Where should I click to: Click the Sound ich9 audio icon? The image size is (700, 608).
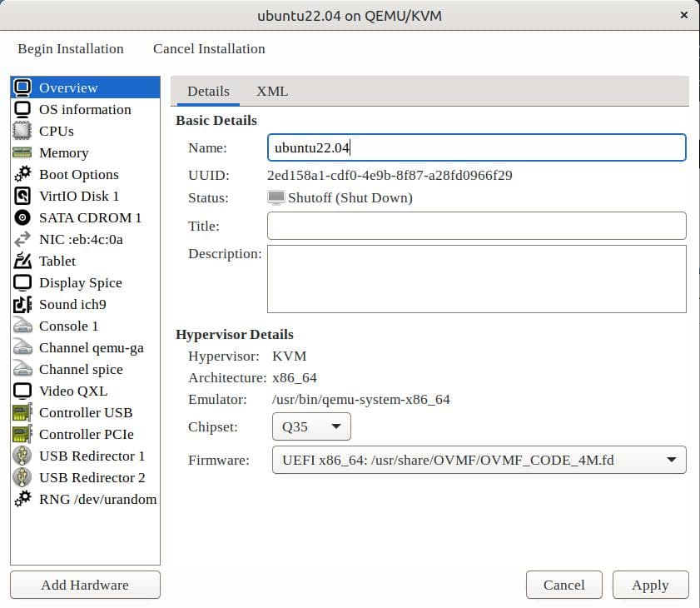point(22,304)
